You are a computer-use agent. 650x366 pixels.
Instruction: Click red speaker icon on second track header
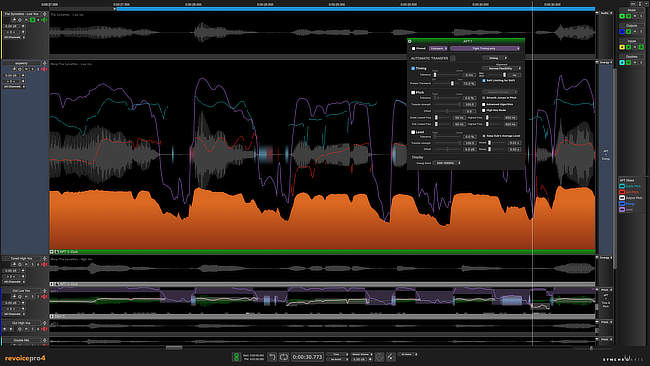tap(44, 69)
